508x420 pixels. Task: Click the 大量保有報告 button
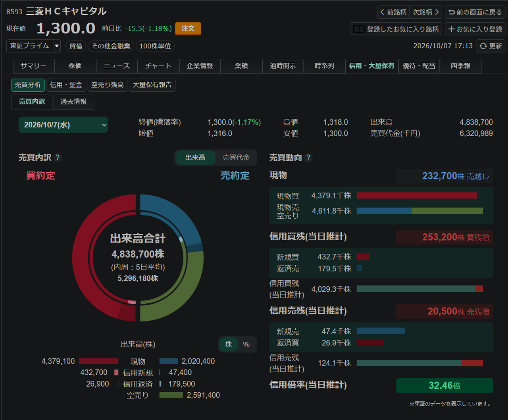click(152, 85)
